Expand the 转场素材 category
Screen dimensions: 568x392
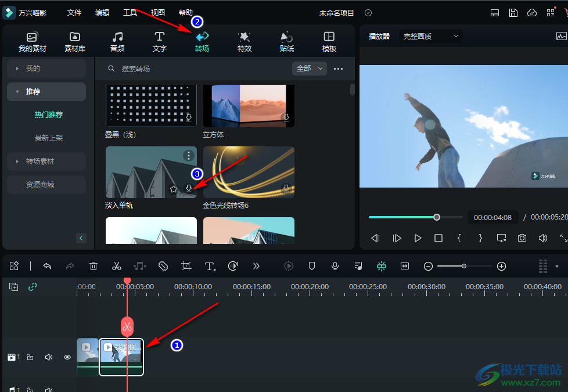pos(46,161)
